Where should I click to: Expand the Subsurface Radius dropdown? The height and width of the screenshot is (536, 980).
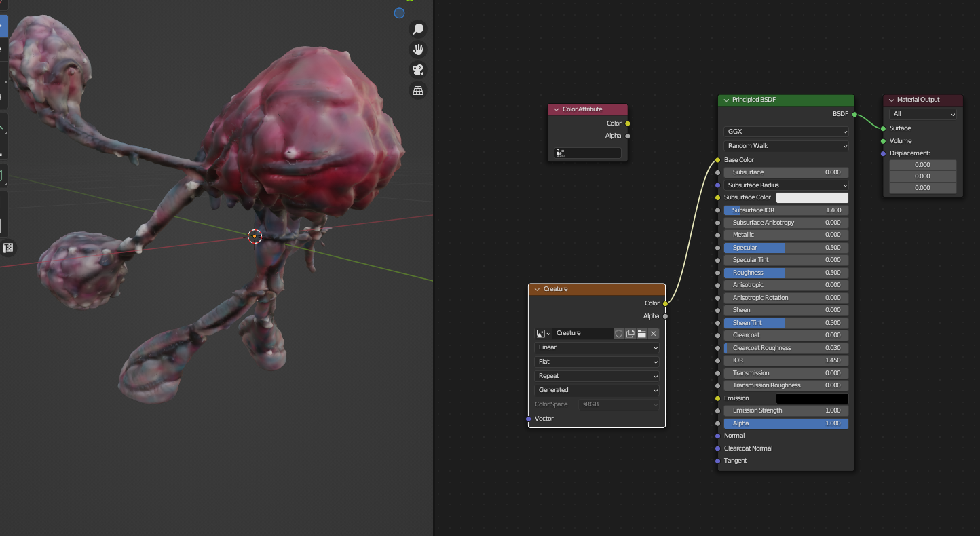[x=786, y=185]
